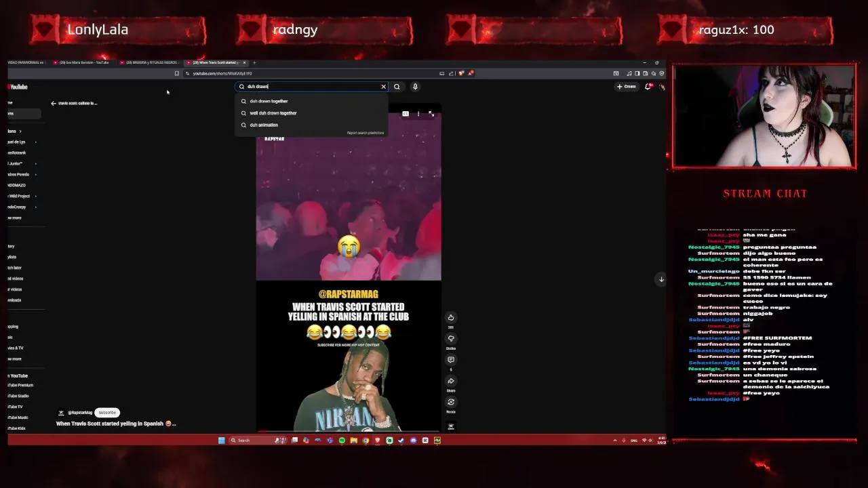Open Spotify from the taskbar
Image resolution: width=868 pixels, height=488 pixels.
[342, 441]
